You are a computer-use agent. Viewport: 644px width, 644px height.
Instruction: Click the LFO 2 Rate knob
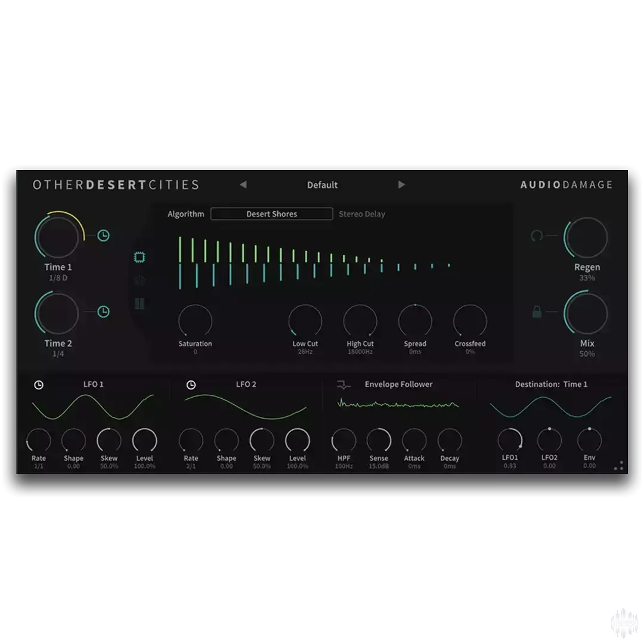pos(191,440)
